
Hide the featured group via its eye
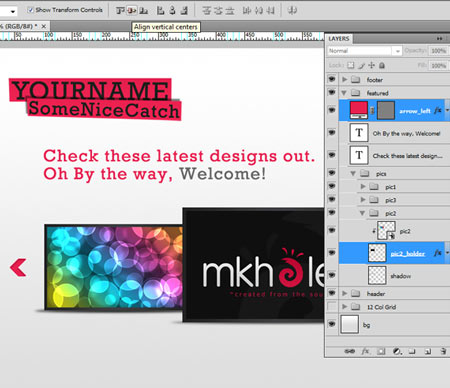[332, 92]
